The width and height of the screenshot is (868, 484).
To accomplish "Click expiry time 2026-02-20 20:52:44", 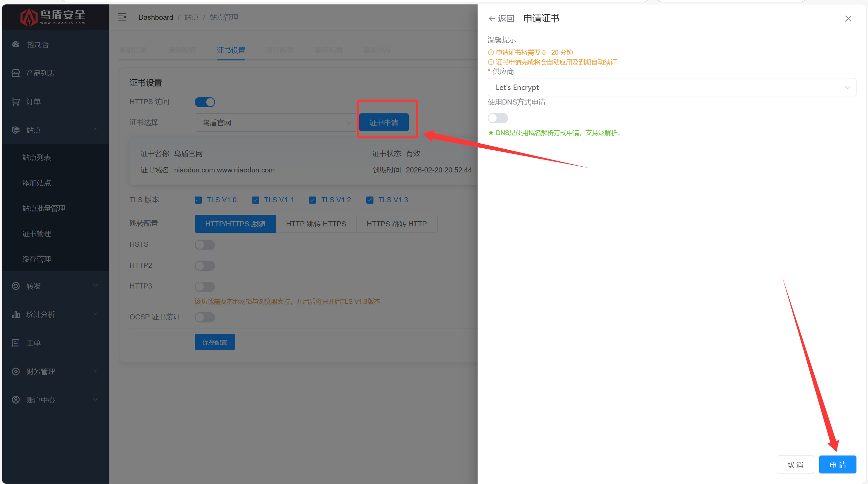I will (x=439, y=170).
